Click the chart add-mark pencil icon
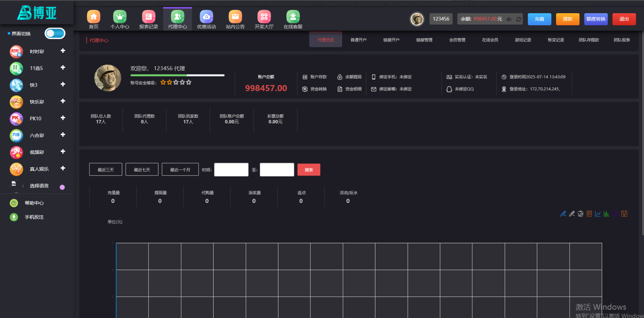The height and width of the screenshot is (318, 644). pyautogui.click(x=563, y=214)
